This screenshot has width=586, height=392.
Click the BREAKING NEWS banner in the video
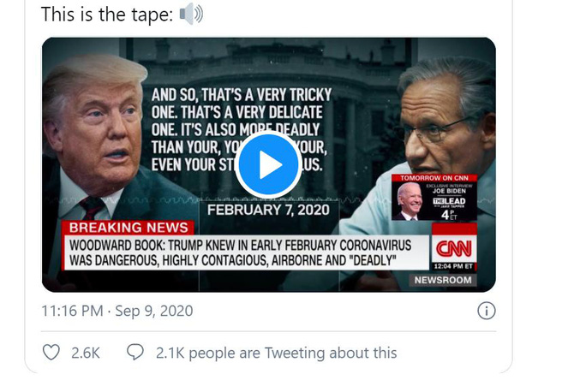(129, 228)
